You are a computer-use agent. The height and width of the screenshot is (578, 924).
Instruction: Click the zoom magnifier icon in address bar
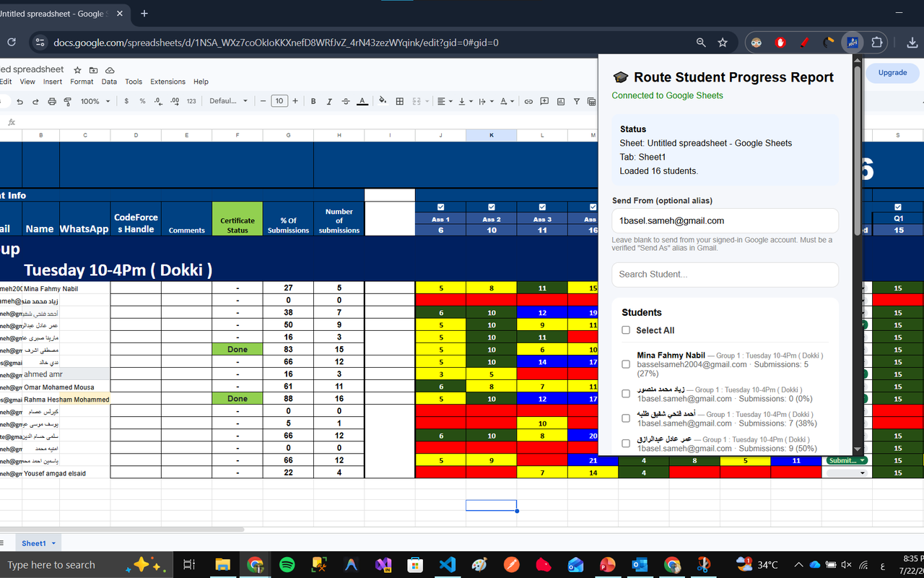[x=701, y=43]
